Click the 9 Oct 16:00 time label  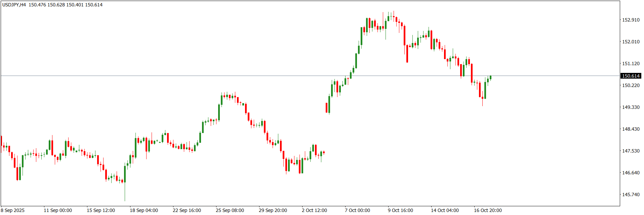(x=400, y=210)
